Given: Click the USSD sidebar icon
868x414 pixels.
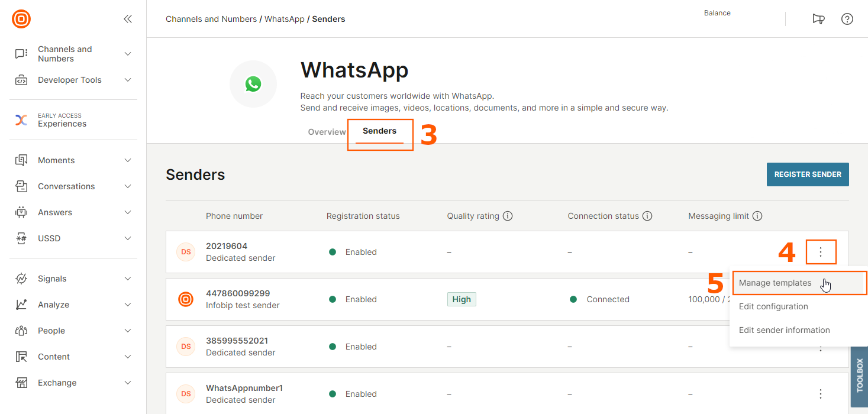Looking at the screenshot, I should (x=21, y=238).
